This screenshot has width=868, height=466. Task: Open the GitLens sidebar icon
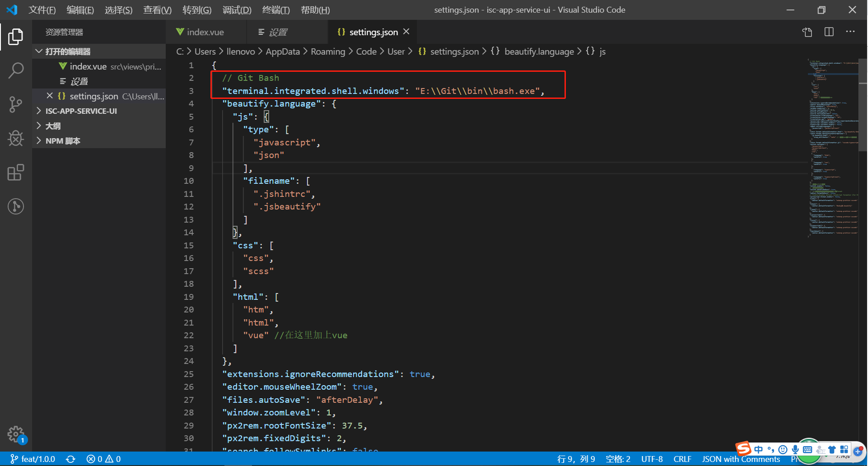(16, 206)
